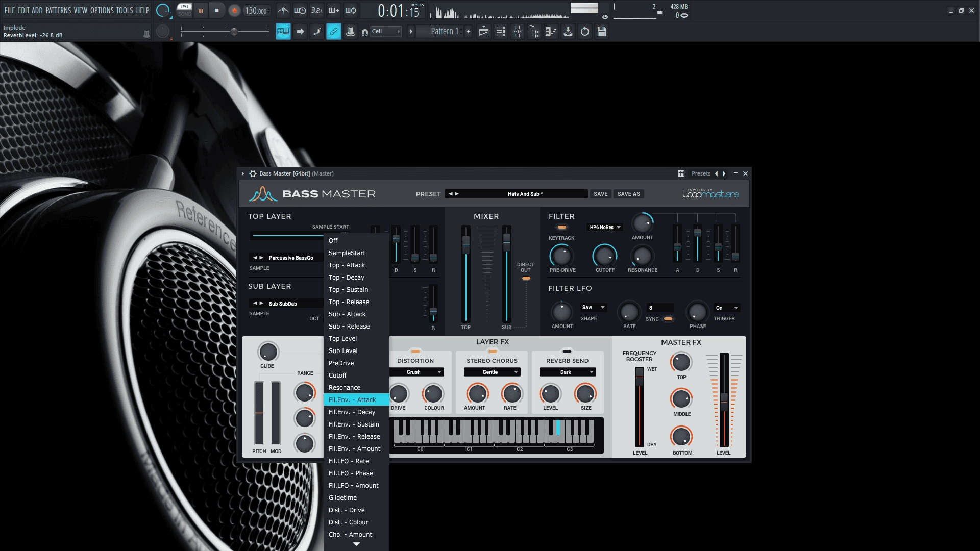Toggle the highlighted link chain icon
The image size is (980, 551).
coord(334,32)
